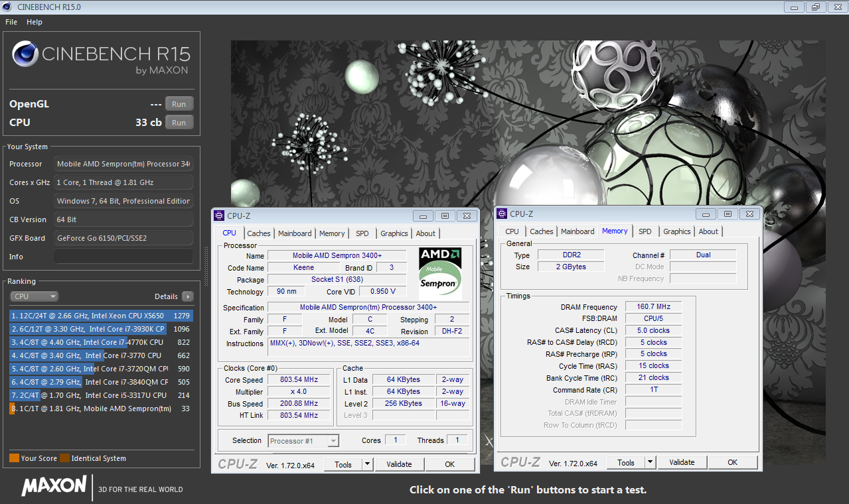Run the OpenGL benchmark test
This screenshot has height=504, width=849.
(179, 104)
